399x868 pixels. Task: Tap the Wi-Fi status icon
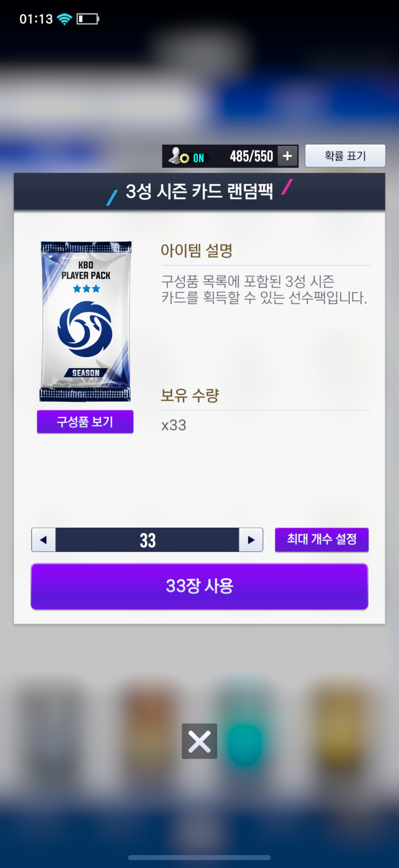click(64, 19)
